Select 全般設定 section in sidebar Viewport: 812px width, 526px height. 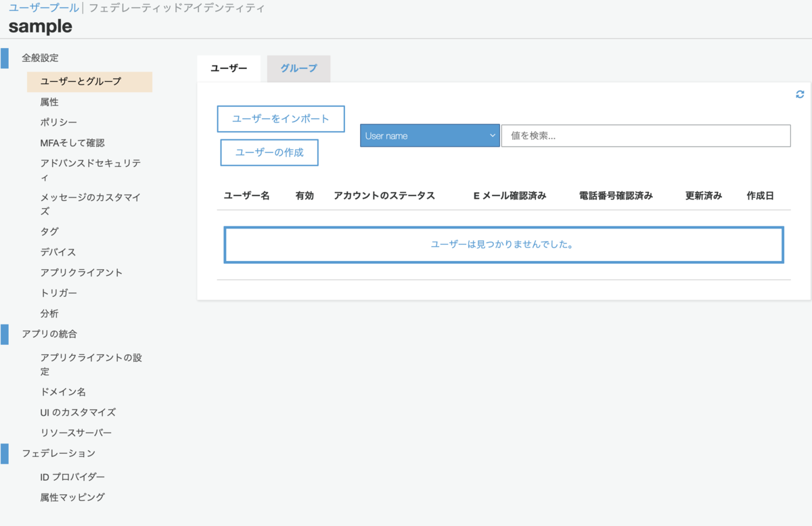(40, 58)
